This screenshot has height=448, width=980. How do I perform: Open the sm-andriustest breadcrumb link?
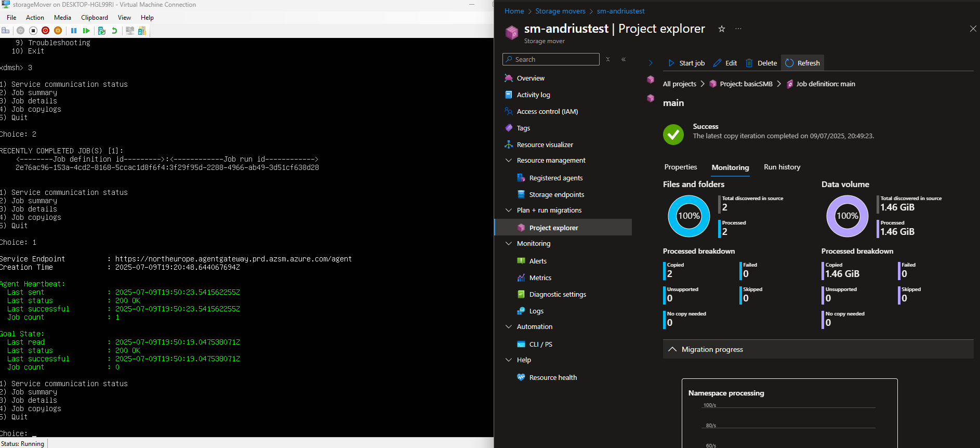click(x=620, y=11)
